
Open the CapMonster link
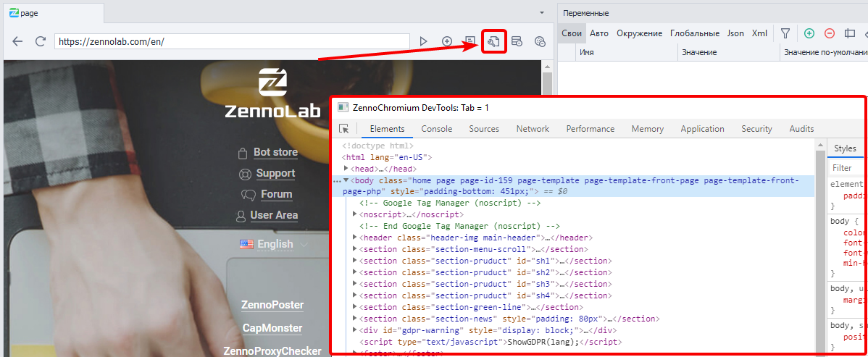(x=272, y=328)
